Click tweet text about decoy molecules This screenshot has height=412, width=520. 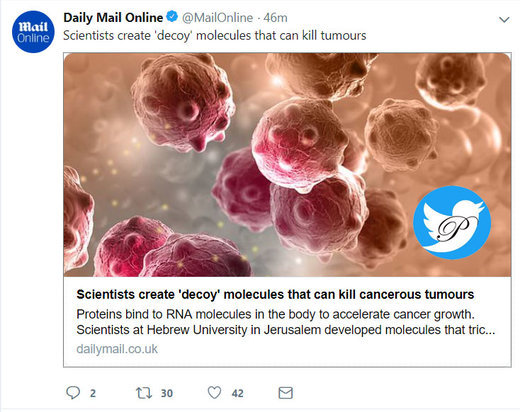pyautogui.click(x=215, y=35)
